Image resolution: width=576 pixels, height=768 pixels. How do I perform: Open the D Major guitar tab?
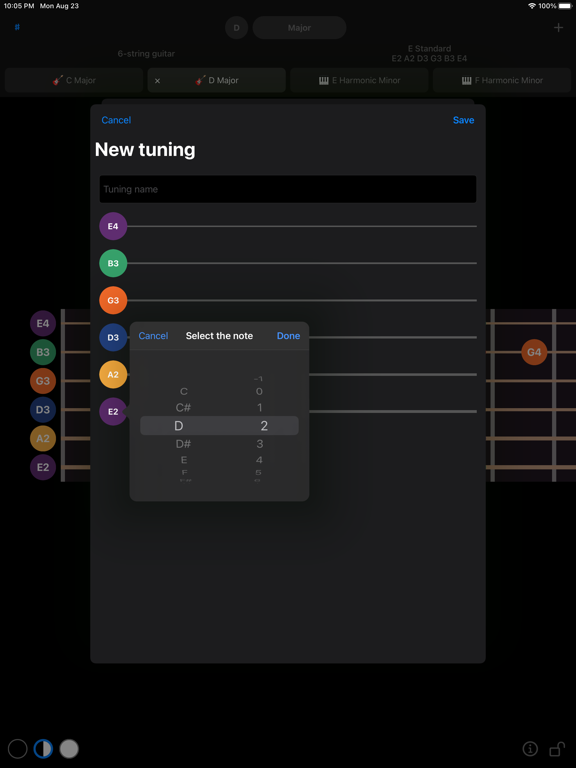tap(216, 80)
